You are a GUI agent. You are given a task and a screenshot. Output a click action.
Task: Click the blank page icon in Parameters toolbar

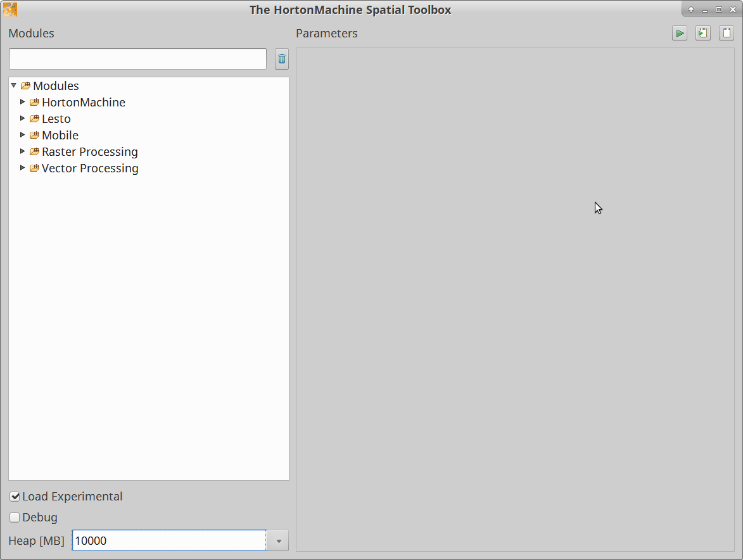click(x=727, y=33)
